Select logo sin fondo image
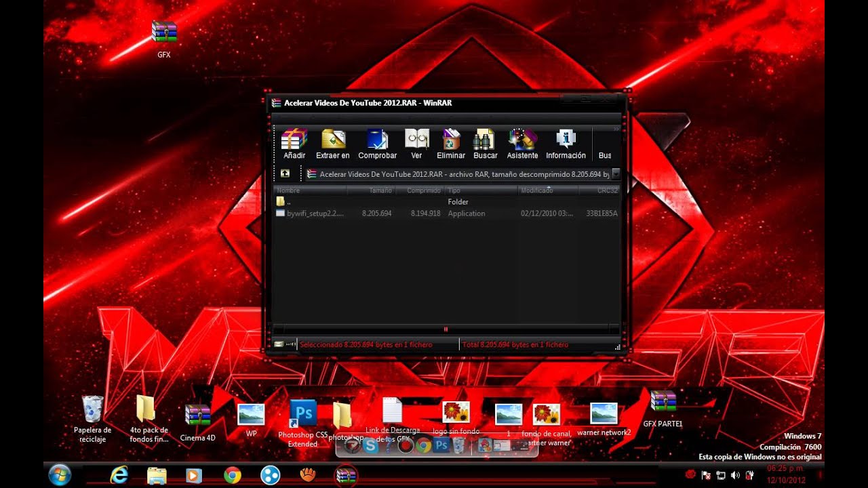The image size is (868, 488). point(456,418)
